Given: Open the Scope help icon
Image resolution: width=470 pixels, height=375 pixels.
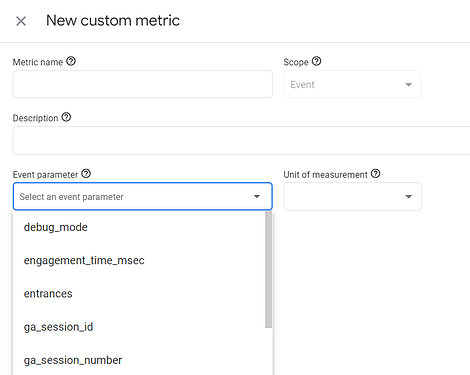Looking at the screenshot, I should [316, 61].
